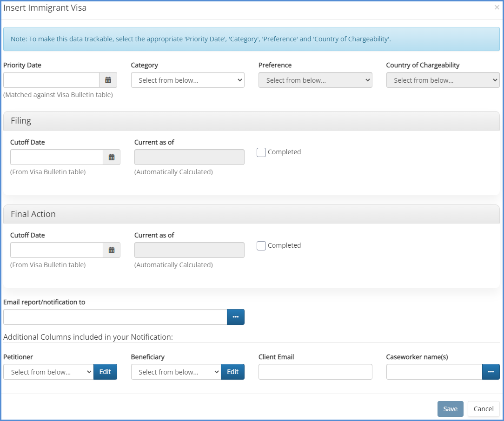Close the Insert Immigrant Visa dialog
The width and height of the screenshot is (504, 421).
[x=497, y=7]
